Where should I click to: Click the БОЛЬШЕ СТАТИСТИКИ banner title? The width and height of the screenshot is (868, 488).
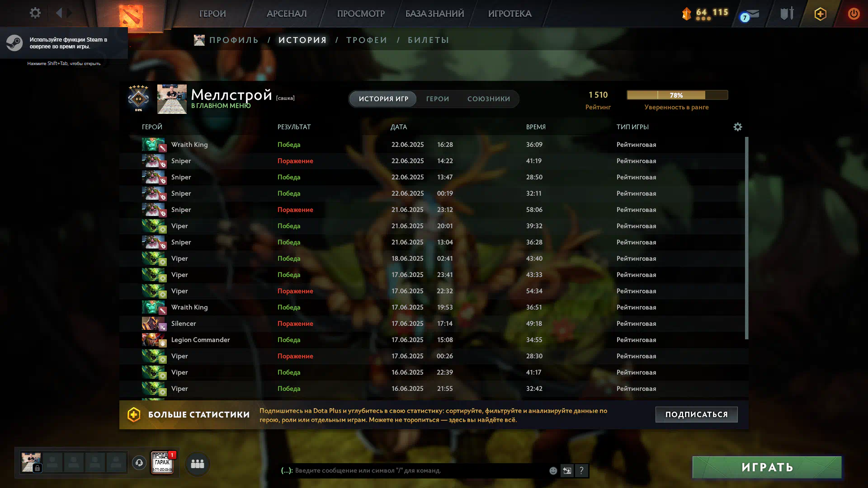pos(199,415)
